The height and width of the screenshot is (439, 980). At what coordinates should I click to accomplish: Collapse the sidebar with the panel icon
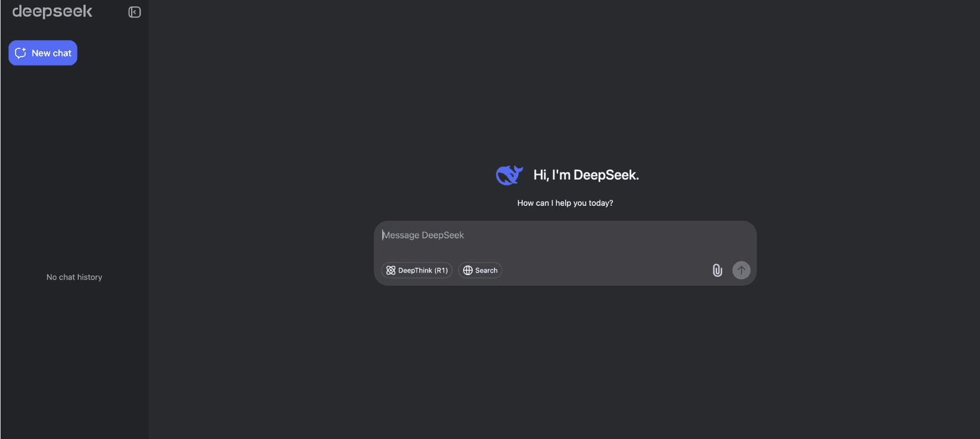[x=135, y=12]
